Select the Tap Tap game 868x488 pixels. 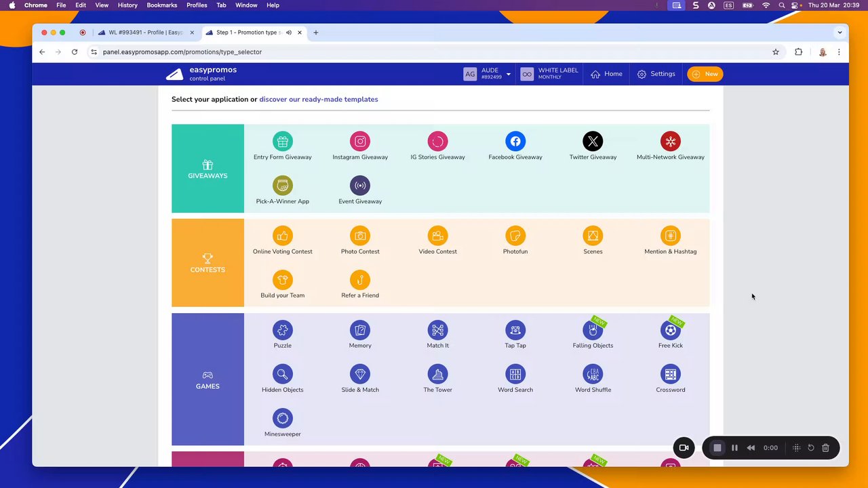coord(515,335)
